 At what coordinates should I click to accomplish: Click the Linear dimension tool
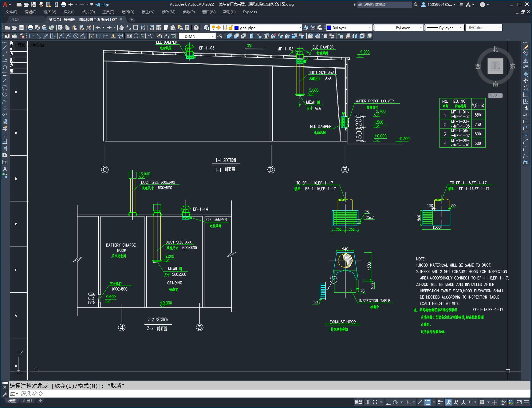coord(32,36)
